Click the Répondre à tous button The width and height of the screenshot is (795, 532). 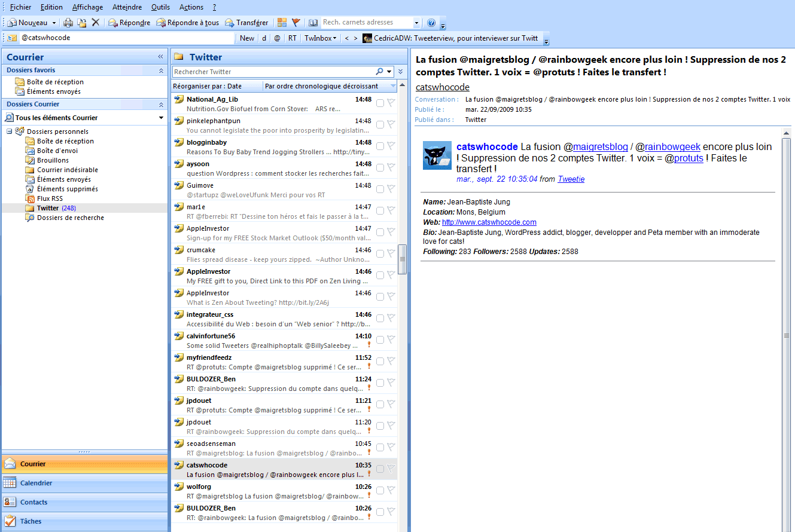click(x=187, y=23)
